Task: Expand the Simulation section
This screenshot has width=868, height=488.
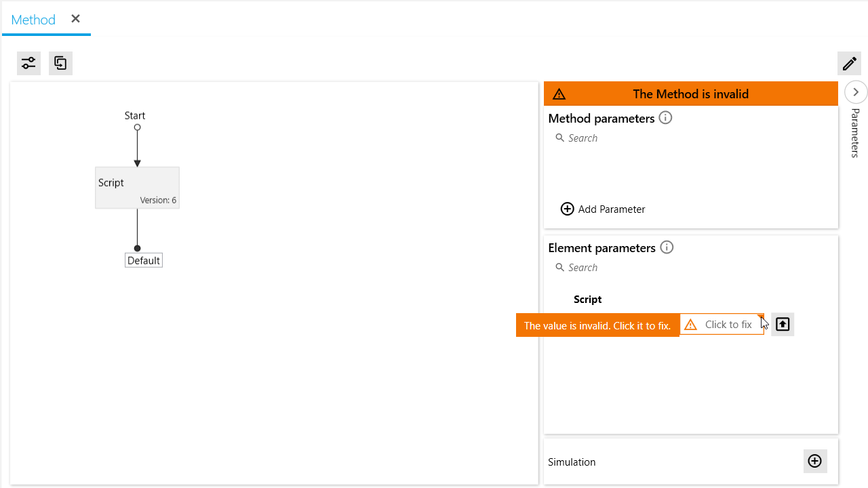Action: (x=572, y=462)
